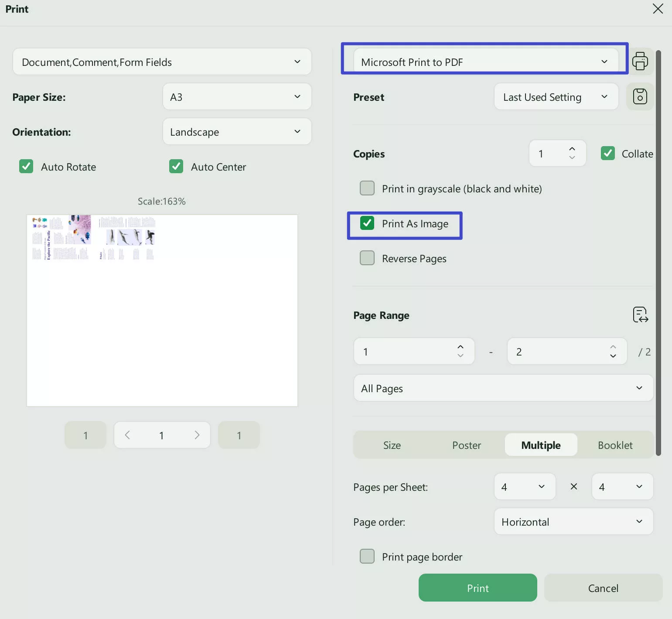Image resolution: width=672 pixels, height=619 pixels.
Task: Go to next page in preview
Action: point(197,435)
